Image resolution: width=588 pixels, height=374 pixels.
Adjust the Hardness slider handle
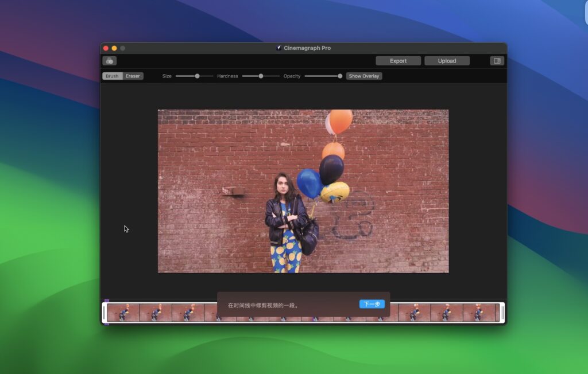pos(260,75)
